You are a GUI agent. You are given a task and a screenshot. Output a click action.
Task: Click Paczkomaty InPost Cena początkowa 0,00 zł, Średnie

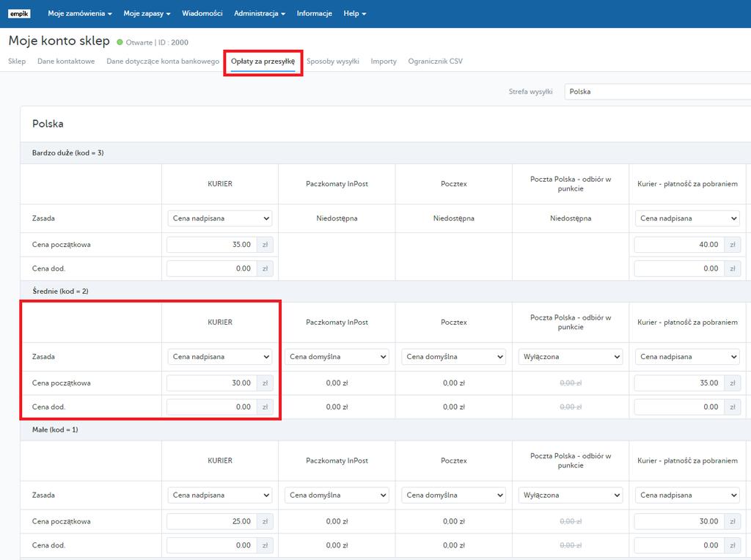(x=337, y=383)
